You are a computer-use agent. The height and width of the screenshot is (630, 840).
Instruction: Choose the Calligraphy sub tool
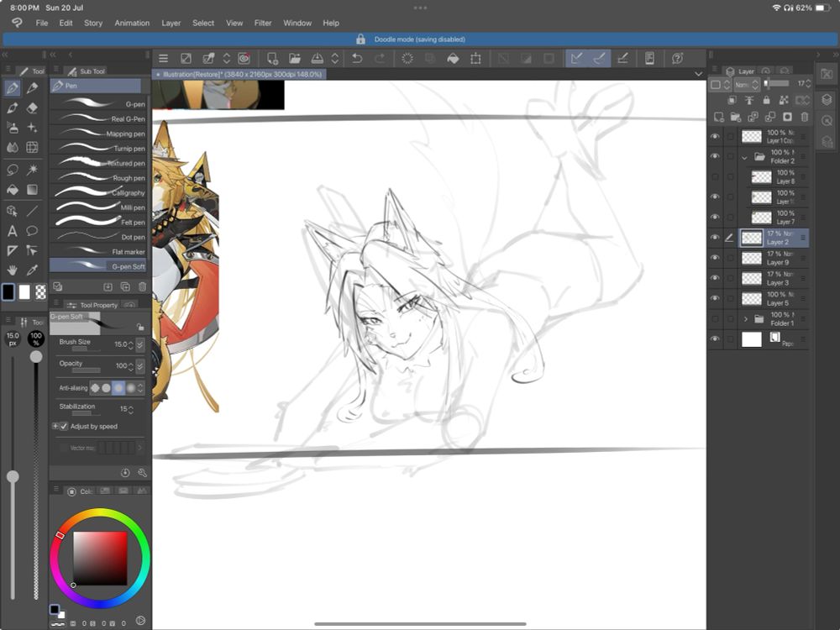point(98,192)
